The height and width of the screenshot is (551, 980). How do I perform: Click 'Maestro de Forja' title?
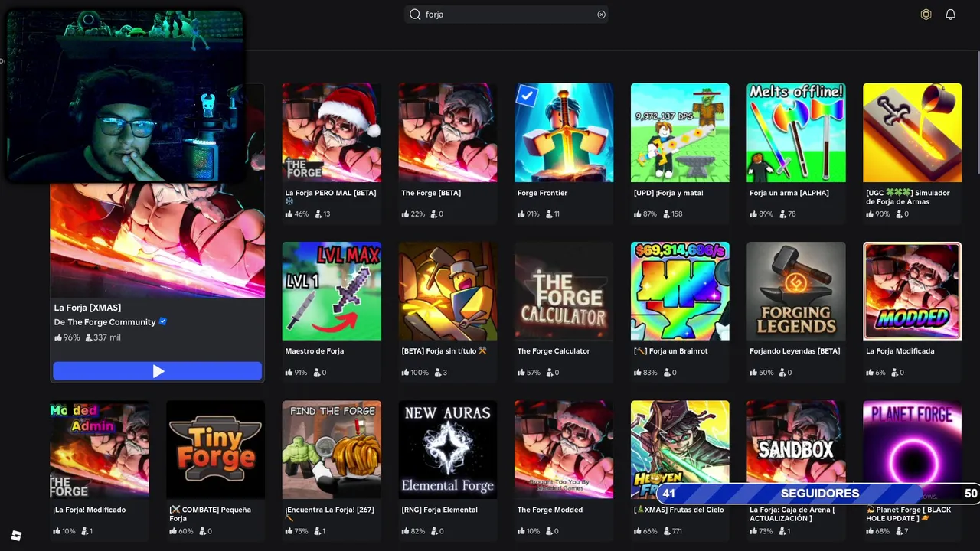point(315,351)
